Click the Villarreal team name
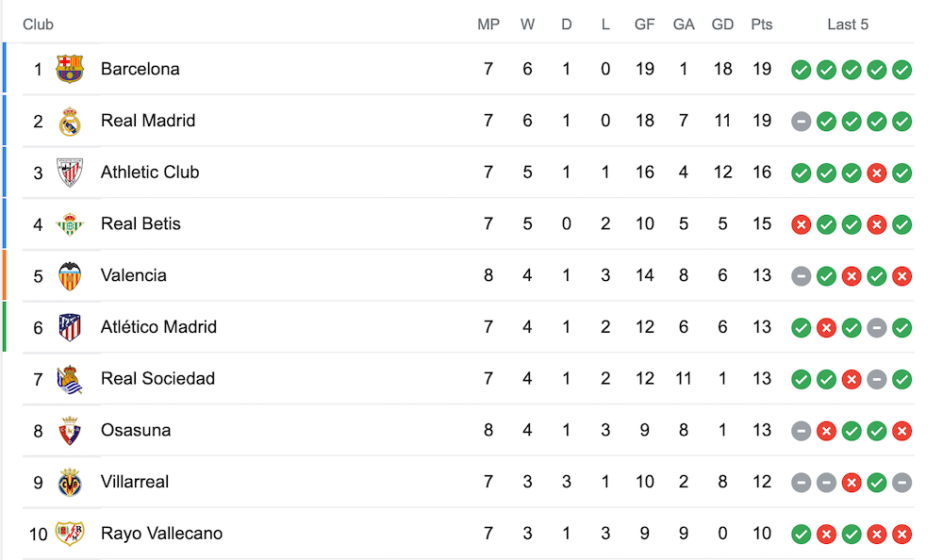Viewport: 943px width, 560px height. (135, 482)
